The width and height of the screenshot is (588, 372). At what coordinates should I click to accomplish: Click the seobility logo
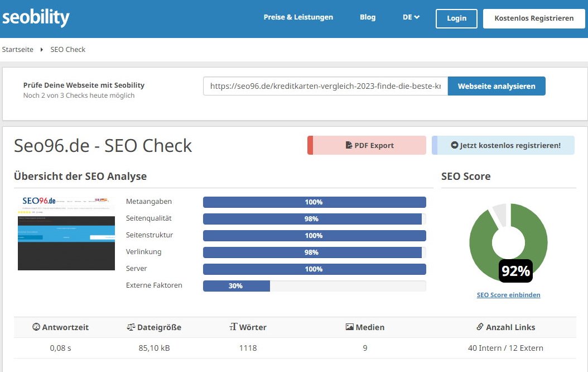36,17
